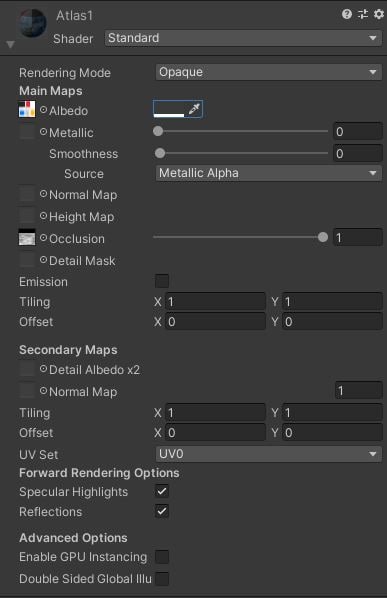This screenshot has height=598, width=387.
Task: Pick Albedo color with the eyedropper
Action: pos(194,109)
